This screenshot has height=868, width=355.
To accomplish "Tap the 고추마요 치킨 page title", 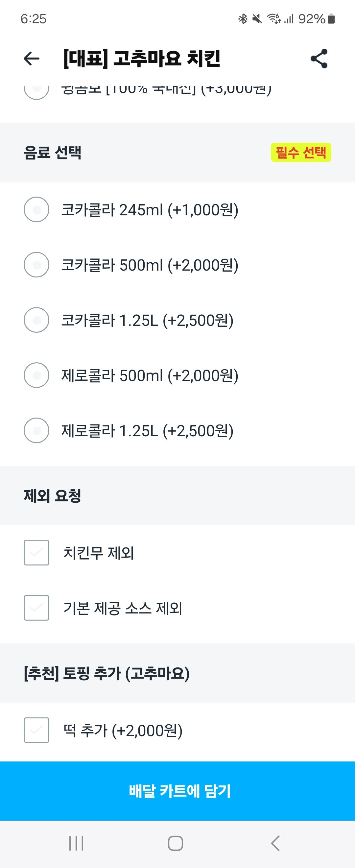I will [141, 59].
